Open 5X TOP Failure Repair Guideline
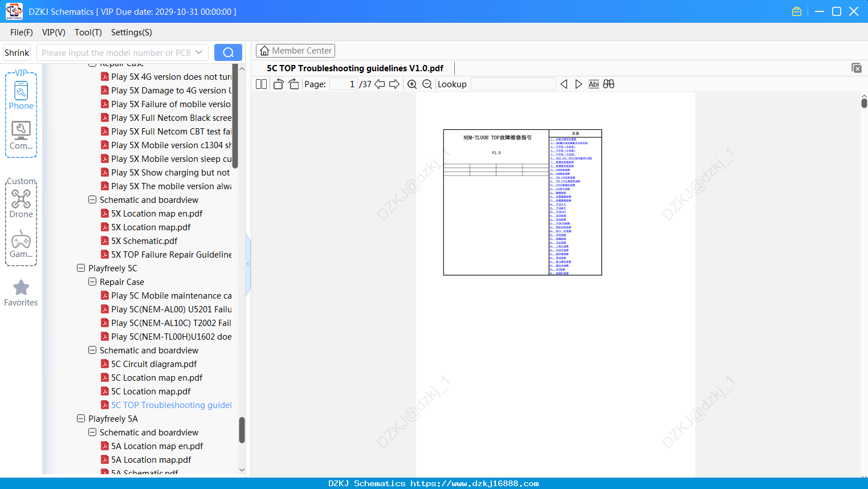Image resolution: width=868 pixels, height=489 pixels. tap(172, 254)
